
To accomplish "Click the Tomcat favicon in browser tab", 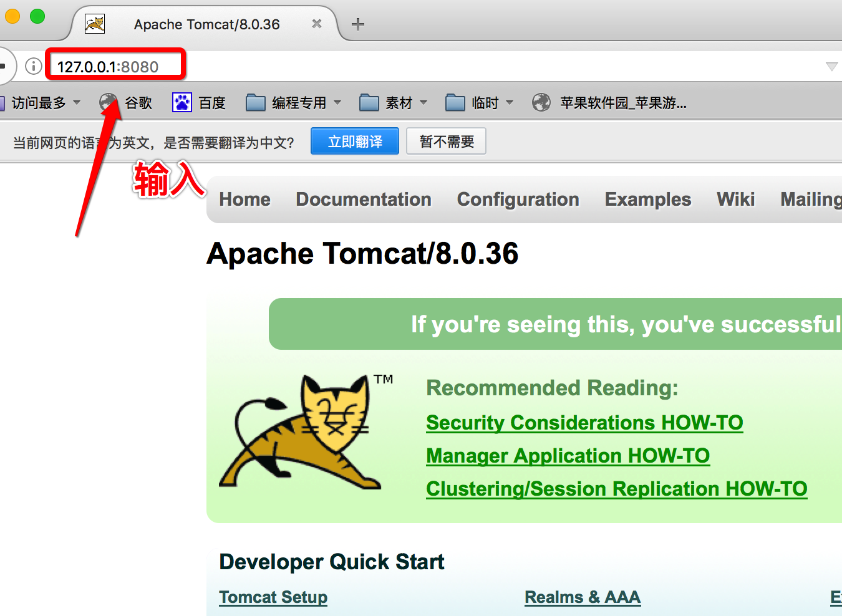I will coord(95,24).
